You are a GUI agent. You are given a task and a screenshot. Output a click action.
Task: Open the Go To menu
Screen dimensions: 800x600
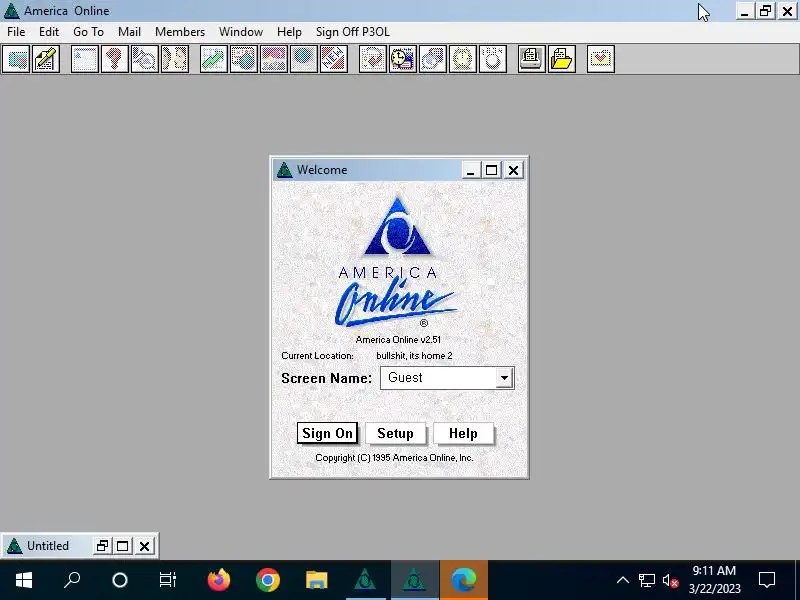88,32
